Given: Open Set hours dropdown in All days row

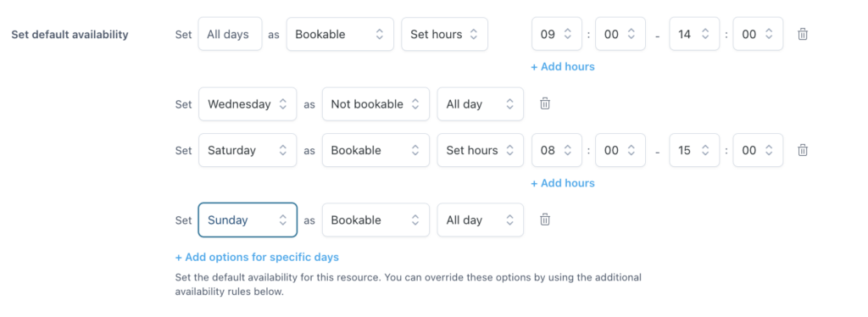Looking at the screenshot, I should tap(444, 34).
